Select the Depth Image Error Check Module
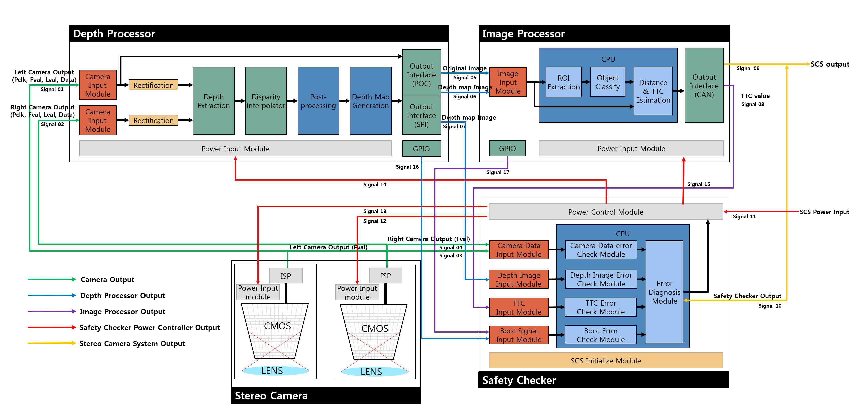Screen dimensions: 868x413 (x=601, y=279)
